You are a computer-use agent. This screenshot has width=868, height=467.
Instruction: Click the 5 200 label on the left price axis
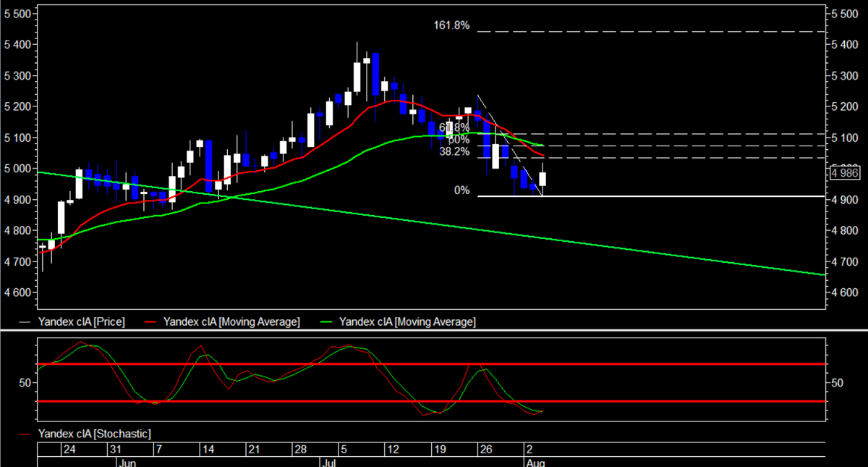(x=17, y=106)
